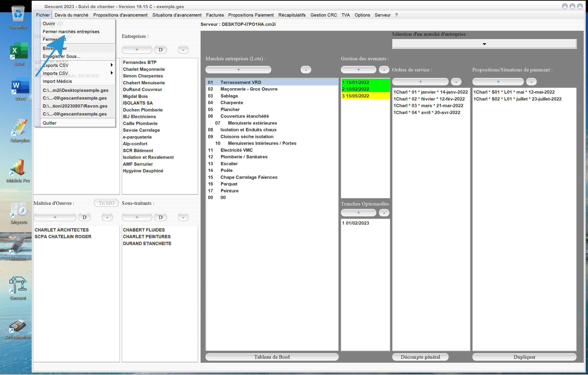Add a Tranche Optionnelle with plus button
This screenshot has height=375, width=588.
click(358, 213)
